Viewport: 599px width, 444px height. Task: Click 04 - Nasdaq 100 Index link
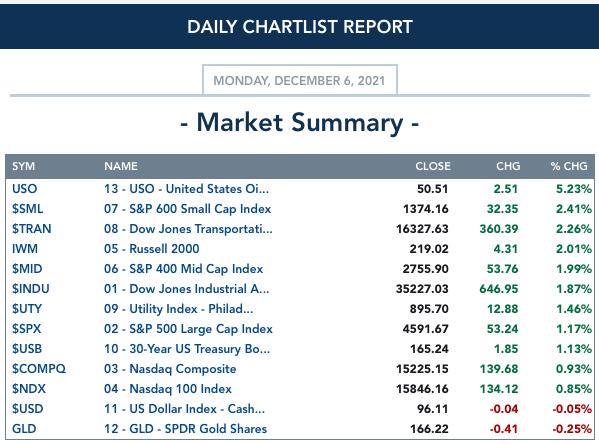click(x=168, y=389)
